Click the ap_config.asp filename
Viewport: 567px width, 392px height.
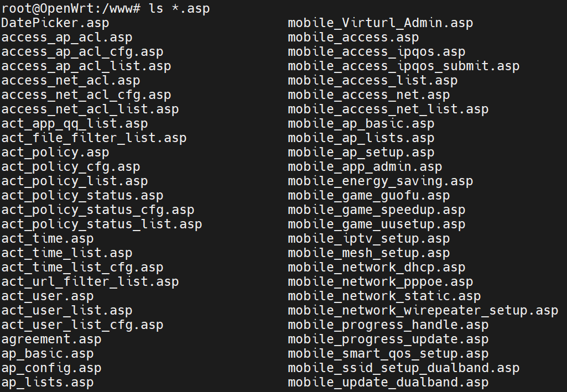point(51,368)
